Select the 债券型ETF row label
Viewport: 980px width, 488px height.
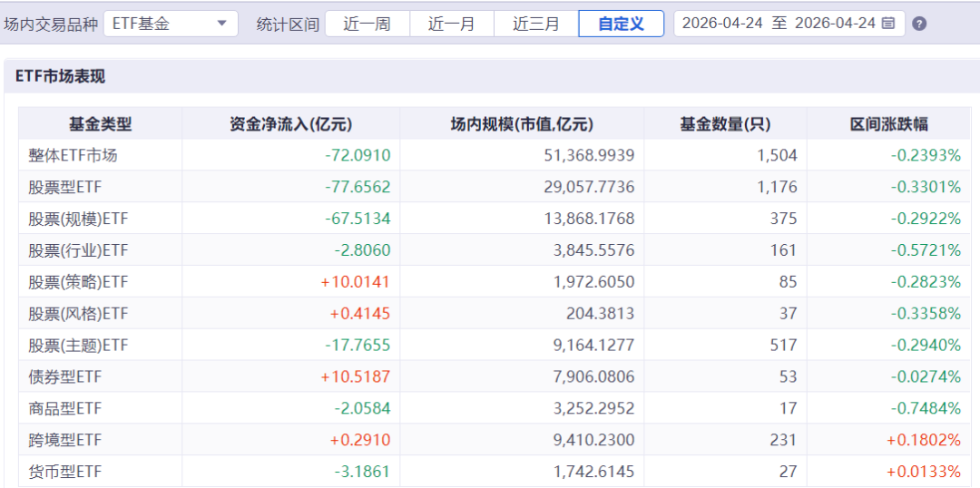tap(65, 376)
